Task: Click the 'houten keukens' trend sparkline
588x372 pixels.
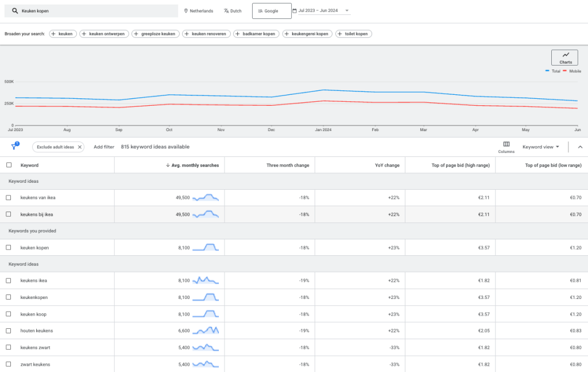Action: point(206,331)
